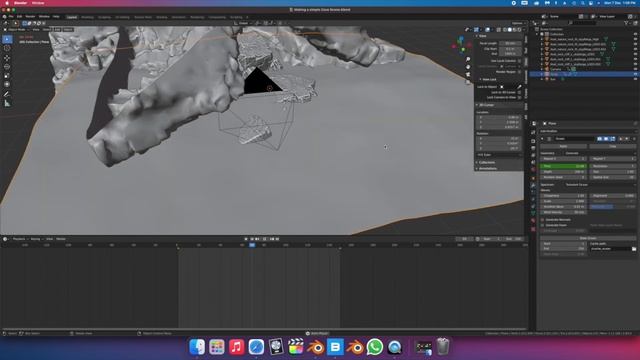The image size is (640, 360).
Task: Open Safari in Dock
Action: pyautogui.click(x=256, y=347)
